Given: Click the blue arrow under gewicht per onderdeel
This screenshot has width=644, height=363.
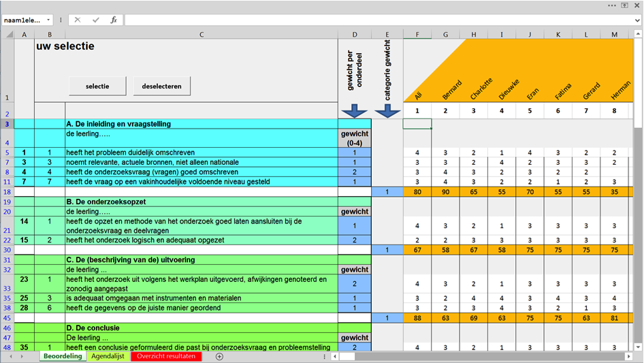Looking at the screenshot, I should tap(355, 111).
